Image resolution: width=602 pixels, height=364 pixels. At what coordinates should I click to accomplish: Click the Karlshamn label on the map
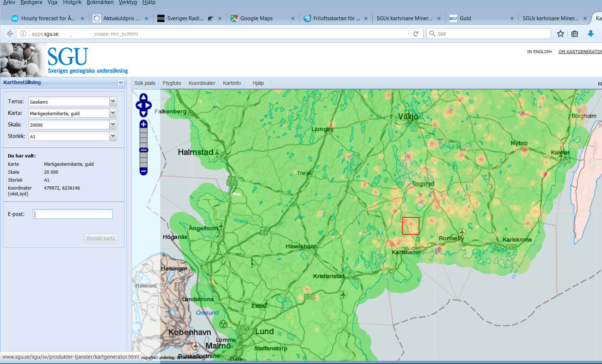[406, 252]
